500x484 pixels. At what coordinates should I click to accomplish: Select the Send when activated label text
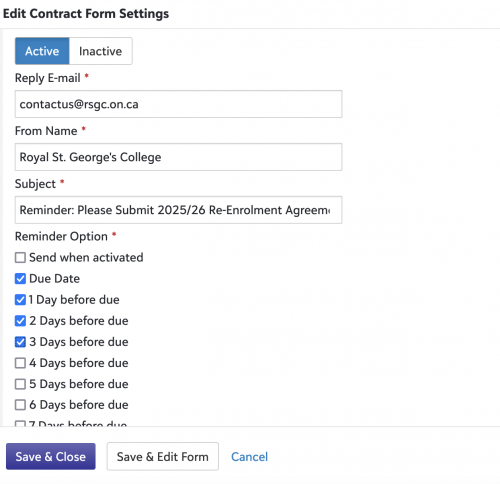[x=86, y=257]
